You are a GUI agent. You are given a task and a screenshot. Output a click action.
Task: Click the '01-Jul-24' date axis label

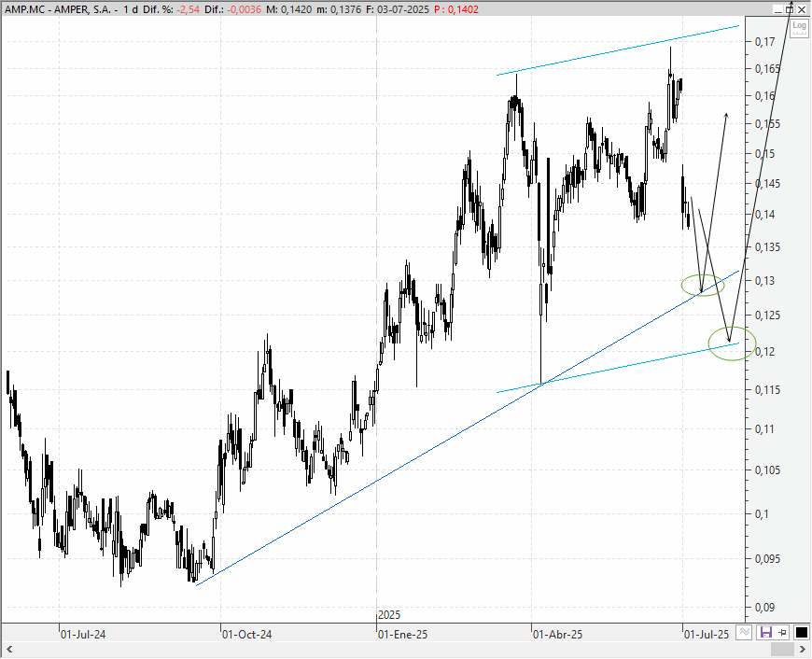point(83,634)
